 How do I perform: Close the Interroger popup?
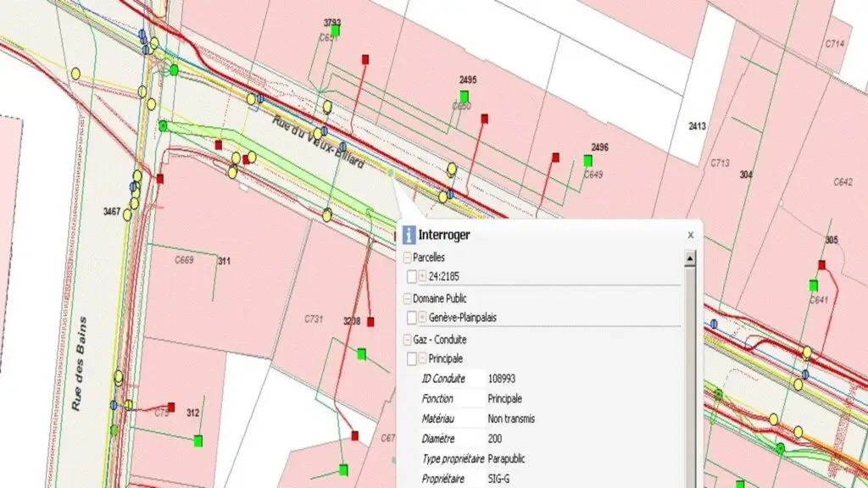point(690,235)
